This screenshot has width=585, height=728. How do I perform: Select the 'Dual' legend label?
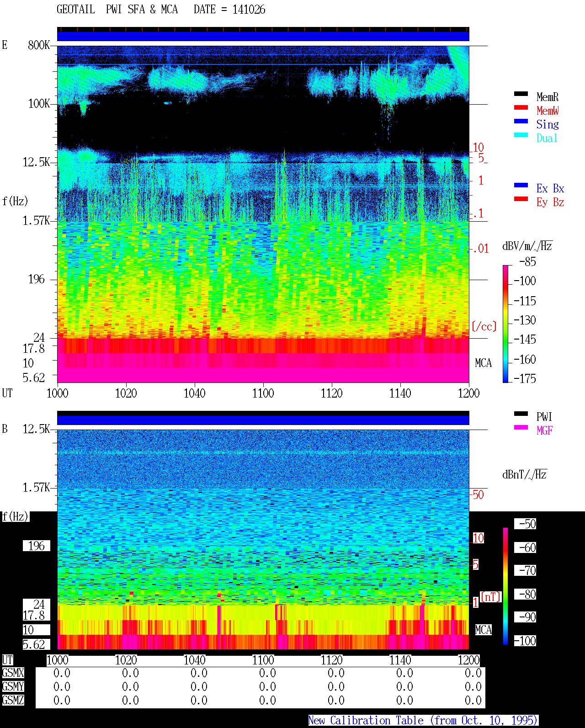pos(548,138)
